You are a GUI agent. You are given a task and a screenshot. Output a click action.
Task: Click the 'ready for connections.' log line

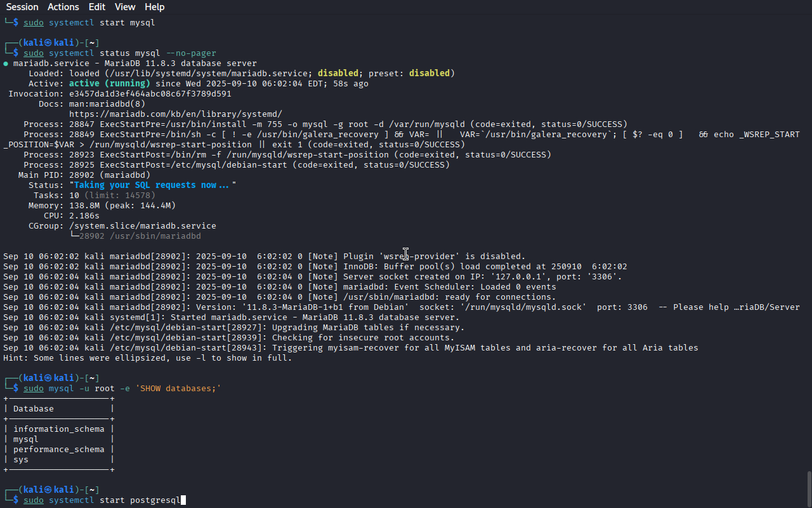[280, 297]
